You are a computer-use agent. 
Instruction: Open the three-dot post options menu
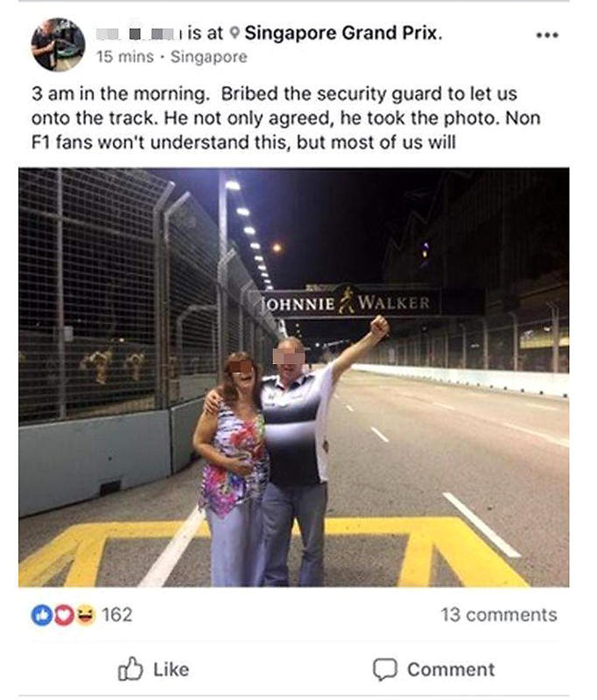pyautogui.click(x=547, y=35)
